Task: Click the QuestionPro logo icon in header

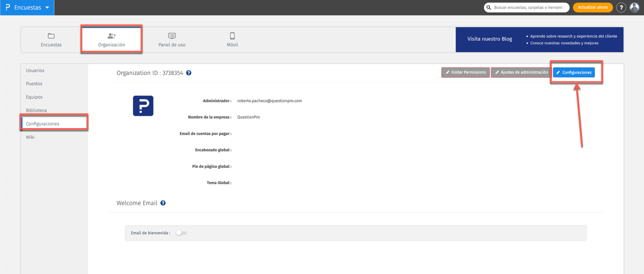Action: [8, 8]
